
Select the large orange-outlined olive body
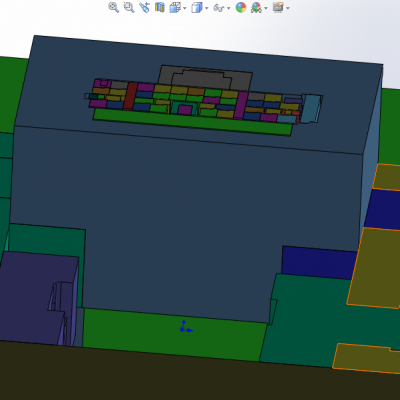point(375,267)
